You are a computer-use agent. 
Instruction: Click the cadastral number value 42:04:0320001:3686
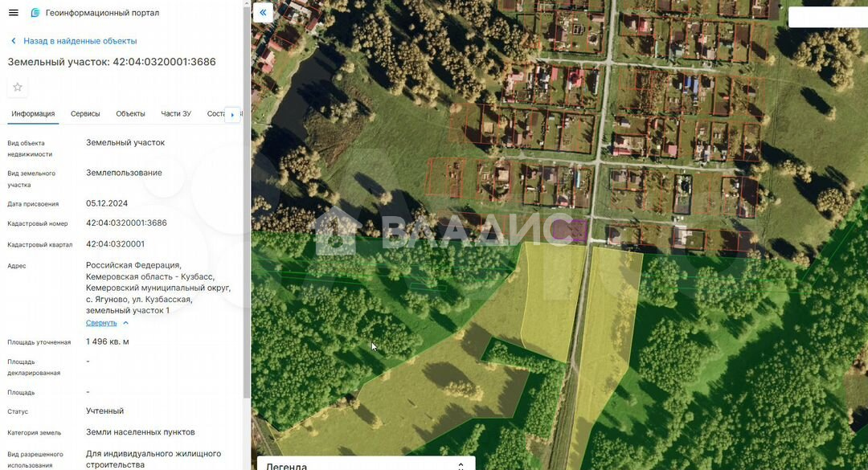coord(126,223)
